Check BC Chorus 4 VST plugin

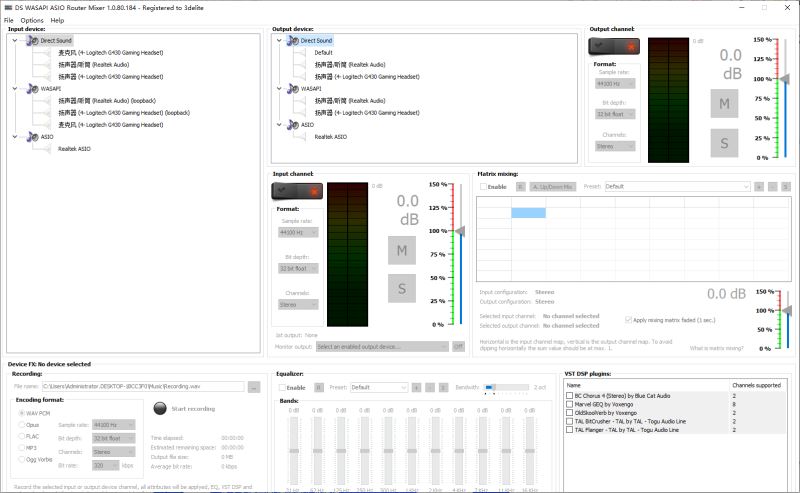(569, 396)
